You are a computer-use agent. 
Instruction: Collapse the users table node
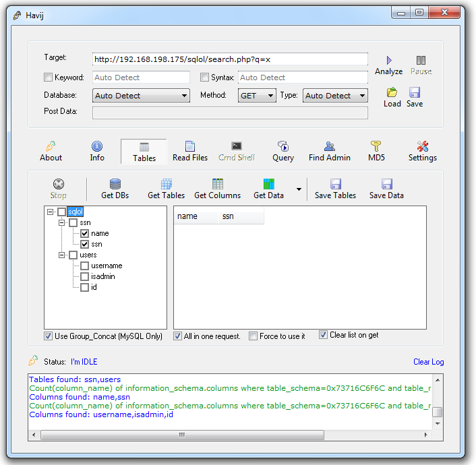(61, 255)
